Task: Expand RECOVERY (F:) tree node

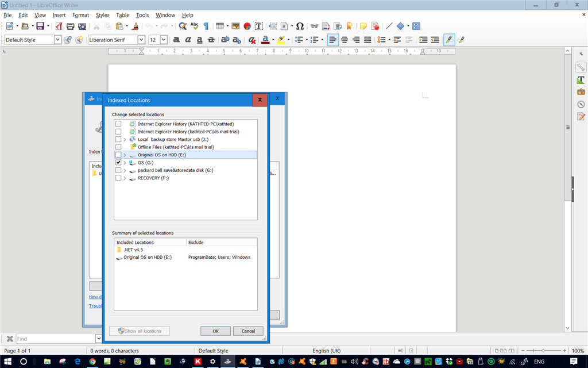Action: coord(125,178)
